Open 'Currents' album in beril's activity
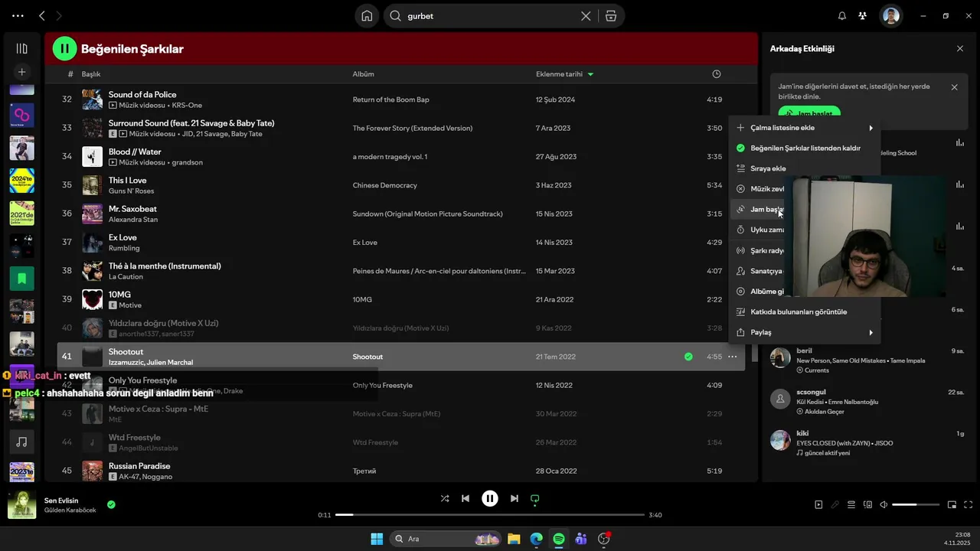 tap(816, 370)
